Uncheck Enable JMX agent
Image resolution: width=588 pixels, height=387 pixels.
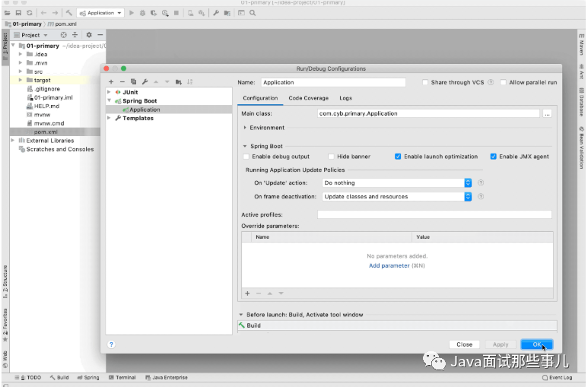[494, 157]
